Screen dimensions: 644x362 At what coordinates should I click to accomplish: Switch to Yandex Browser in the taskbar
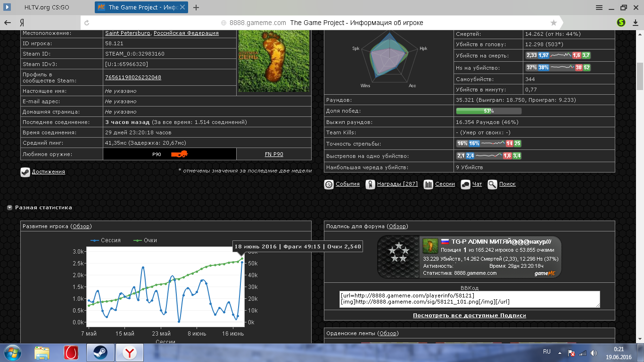(129, 353)
